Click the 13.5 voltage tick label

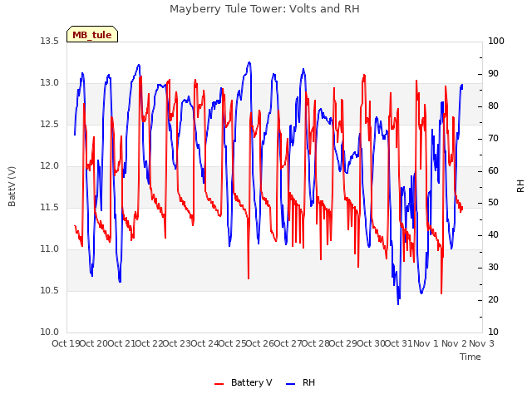pyautogui.click(x=50, y=42)
